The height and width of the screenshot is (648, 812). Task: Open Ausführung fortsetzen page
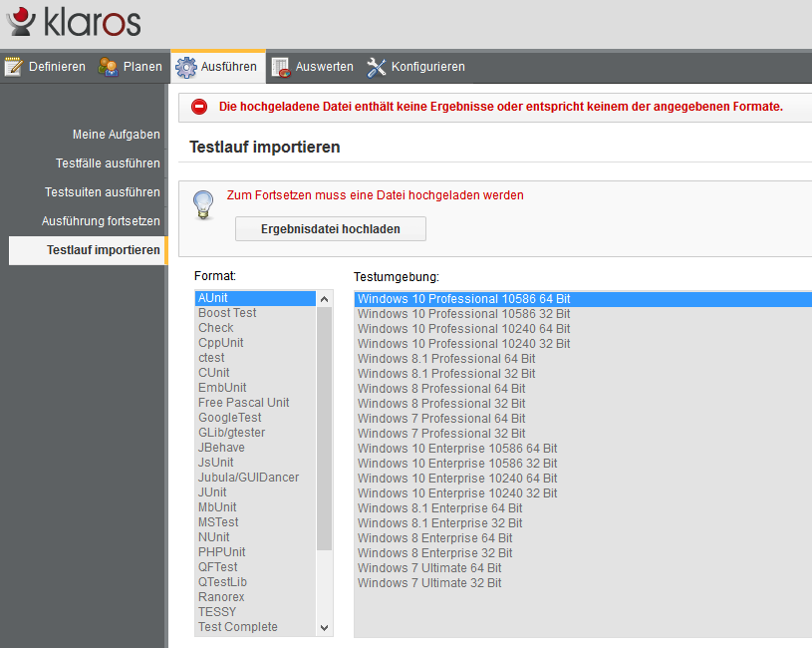coord(101,221)
